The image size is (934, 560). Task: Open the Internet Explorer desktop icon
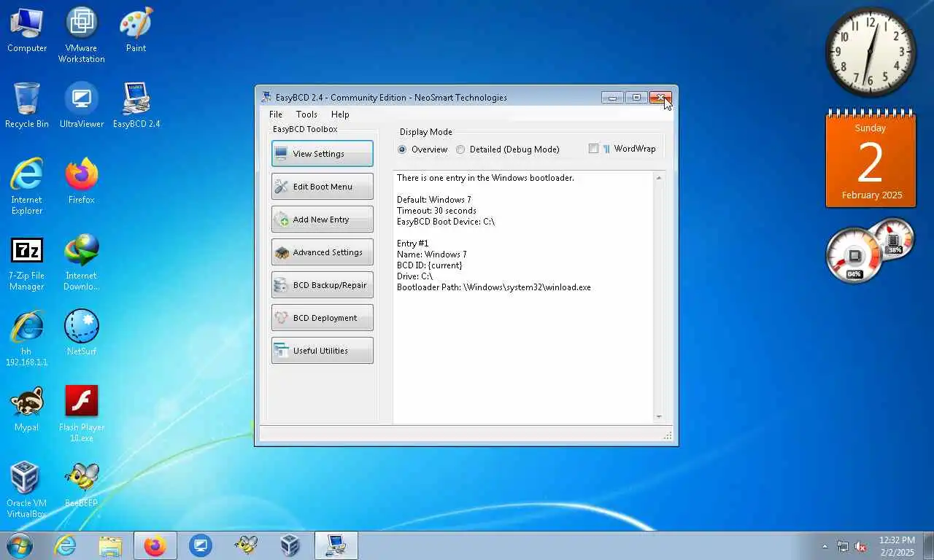pyautogui.click(x=27, y=186)
